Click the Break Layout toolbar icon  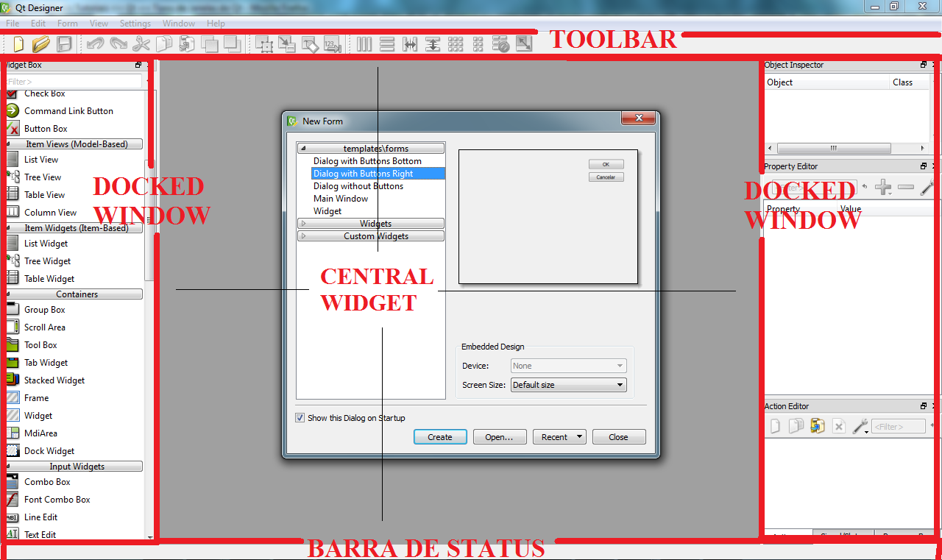[x=501, y=44]
